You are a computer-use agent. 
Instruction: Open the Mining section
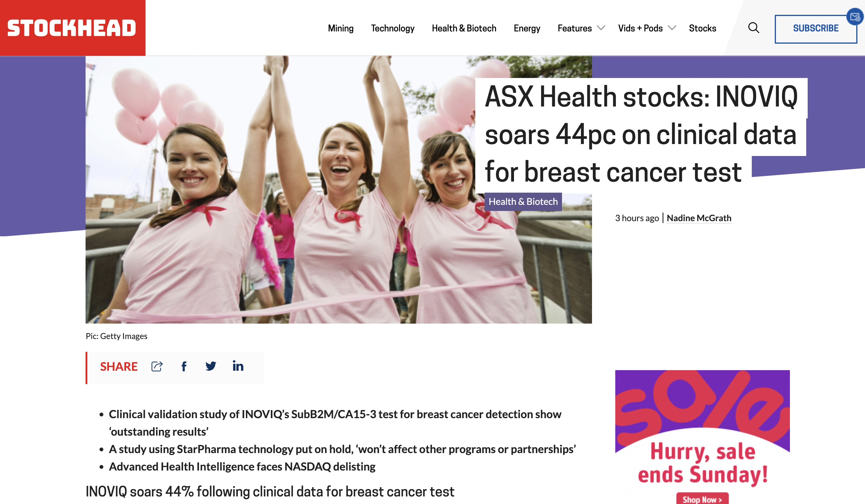tap(341, 28)
